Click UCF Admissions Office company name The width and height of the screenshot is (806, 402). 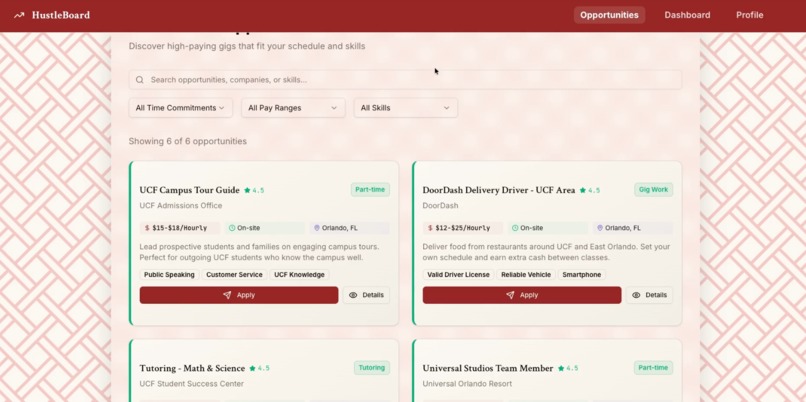181,206
